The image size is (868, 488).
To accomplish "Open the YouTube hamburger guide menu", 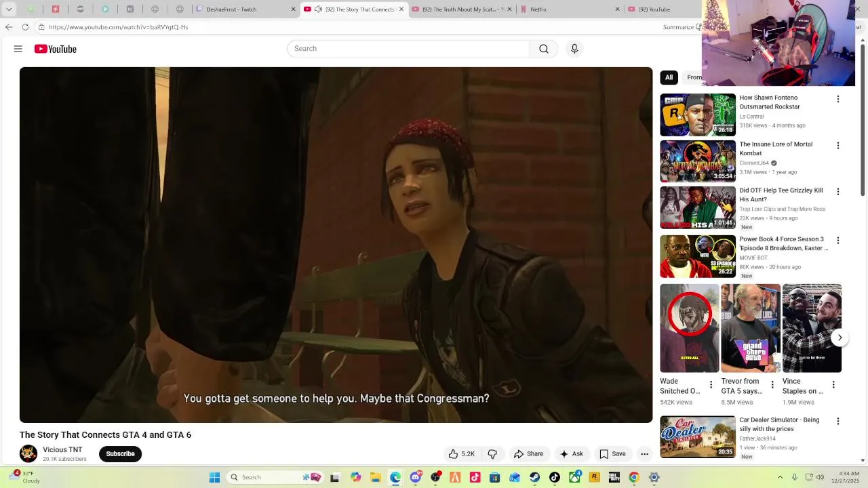I will (x=18, y=49).
